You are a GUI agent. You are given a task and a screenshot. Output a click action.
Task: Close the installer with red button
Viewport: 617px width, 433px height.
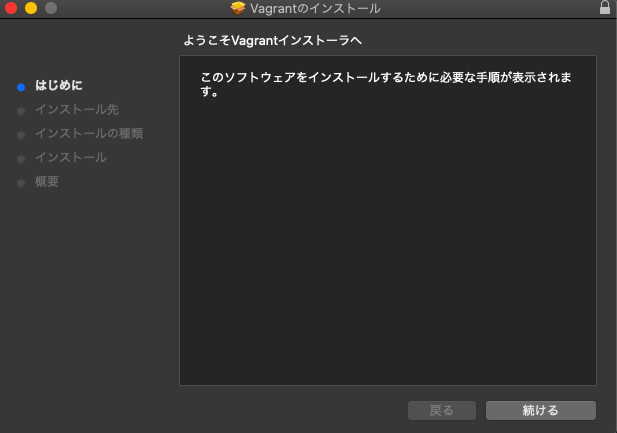11,8
